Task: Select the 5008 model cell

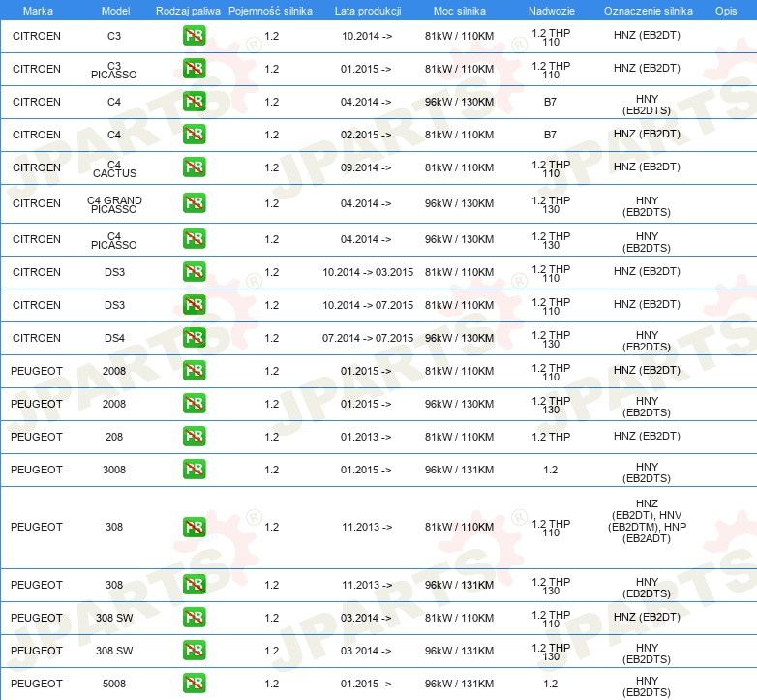Action: (114, 684)
